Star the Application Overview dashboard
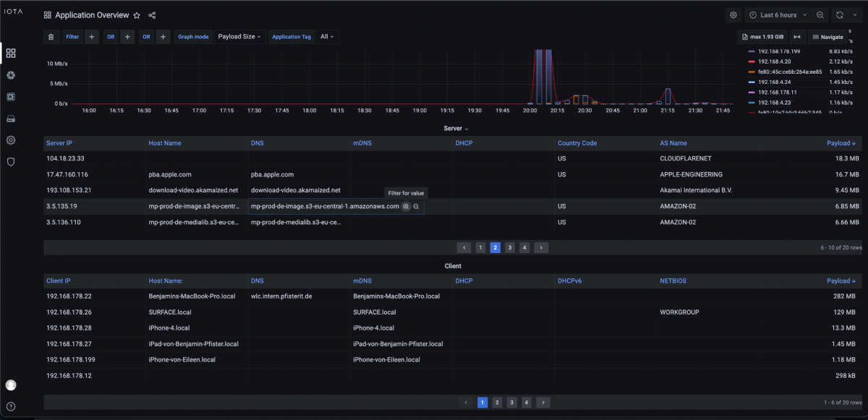Viewport: 868px width, 420px height. [137, 15]
